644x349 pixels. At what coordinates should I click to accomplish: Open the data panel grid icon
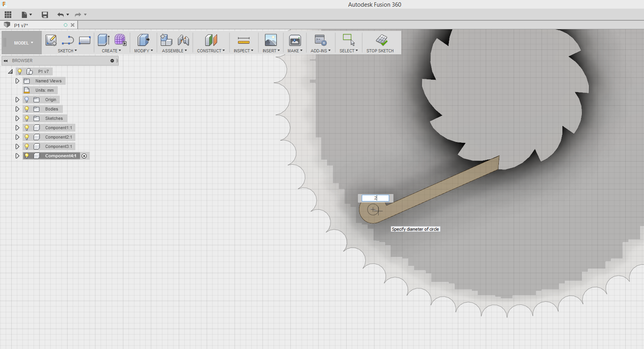(8, 15)
